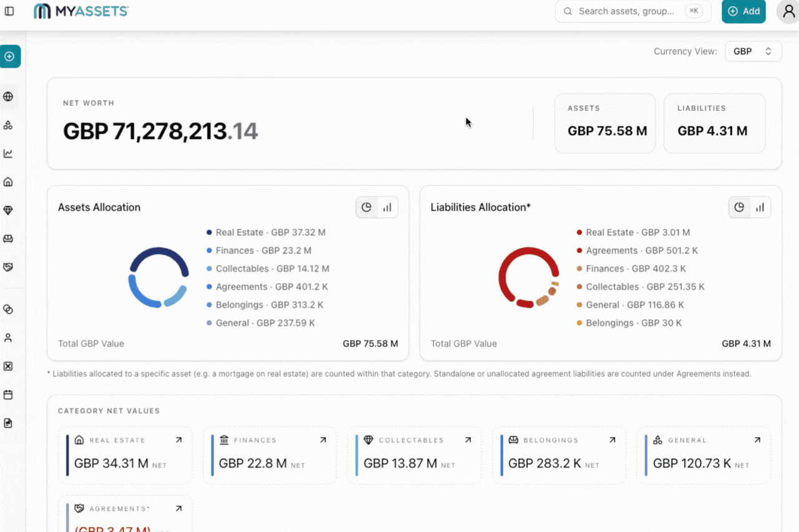Switch Assets Allocation to pie chart view
Screen dimensions: 799x532
[x=366, y=208]
